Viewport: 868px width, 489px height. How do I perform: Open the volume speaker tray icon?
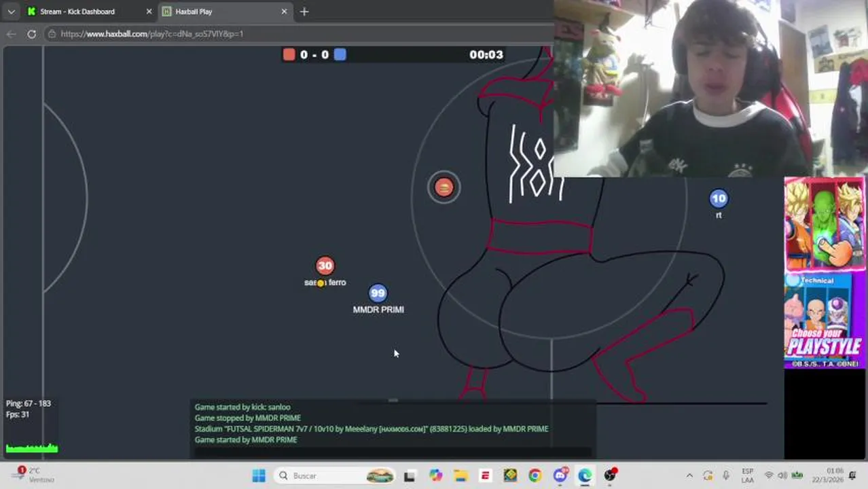tap(782, 476)
